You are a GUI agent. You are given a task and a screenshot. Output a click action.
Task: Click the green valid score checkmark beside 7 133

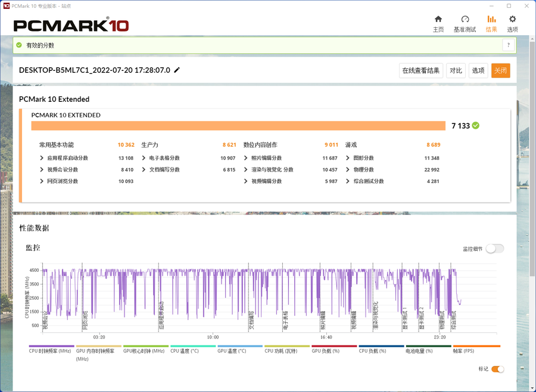point(476,126)
